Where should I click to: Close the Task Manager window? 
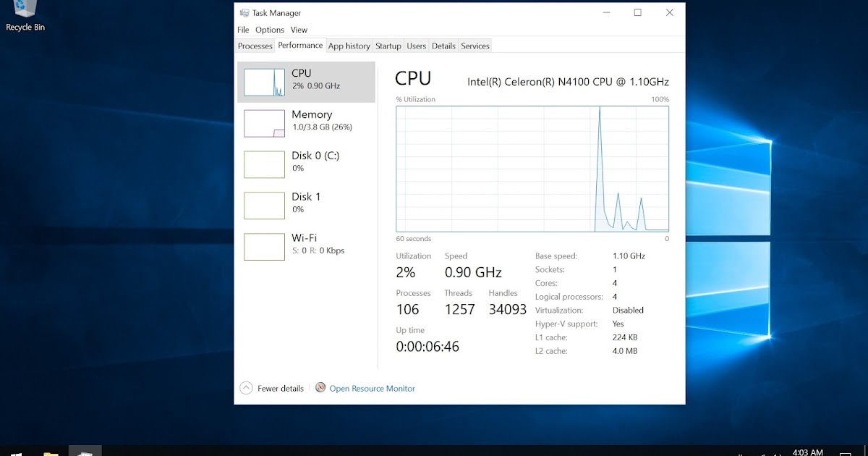670,12
